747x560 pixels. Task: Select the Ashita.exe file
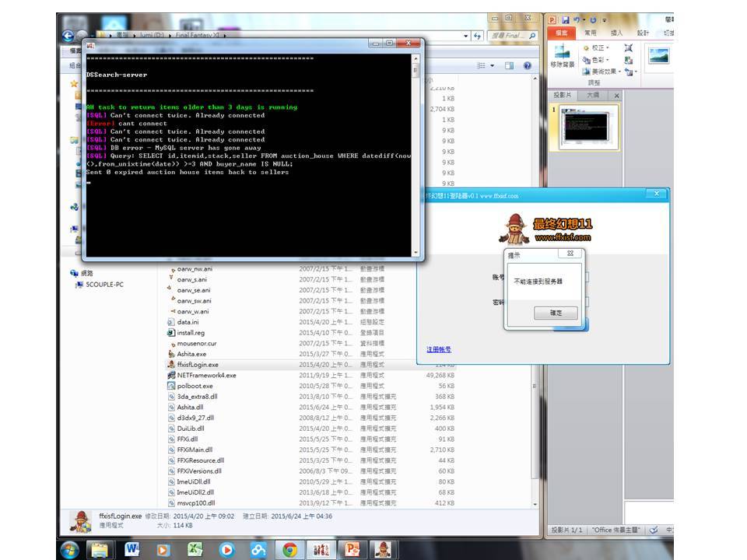click(191, 354)
